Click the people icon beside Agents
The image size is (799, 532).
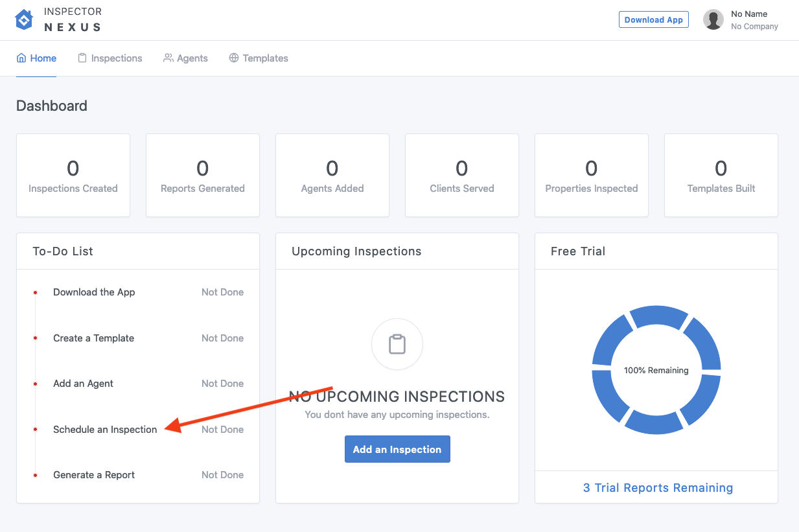(168, 58)
